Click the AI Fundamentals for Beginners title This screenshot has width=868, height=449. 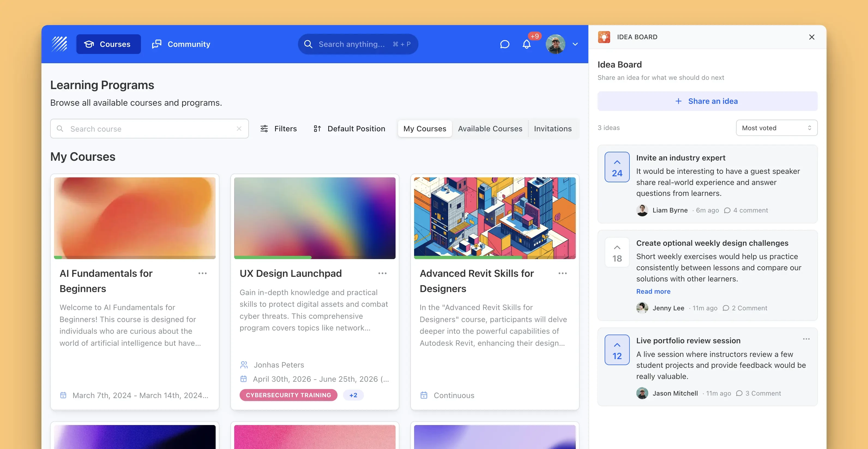106,281
